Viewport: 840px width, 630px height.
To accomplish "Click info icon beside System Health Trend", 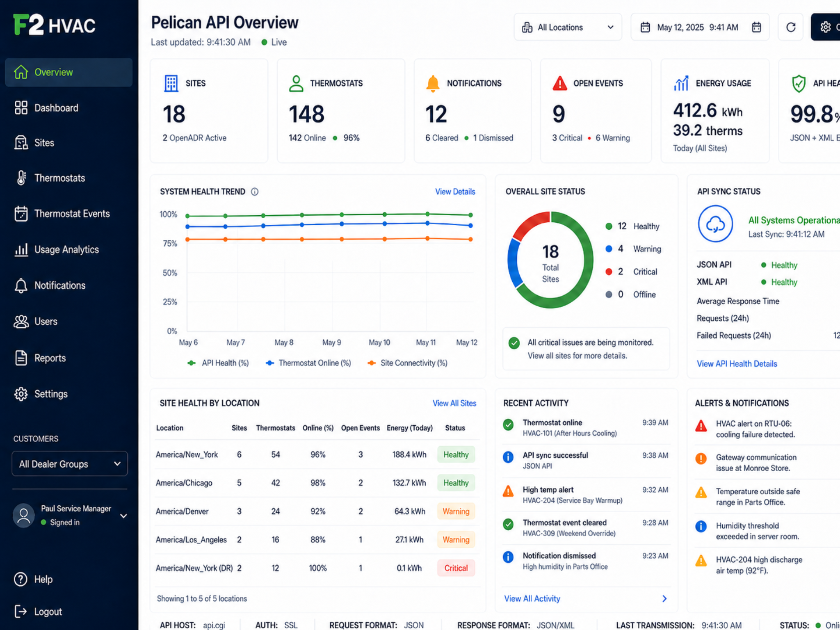I will 255,192.
